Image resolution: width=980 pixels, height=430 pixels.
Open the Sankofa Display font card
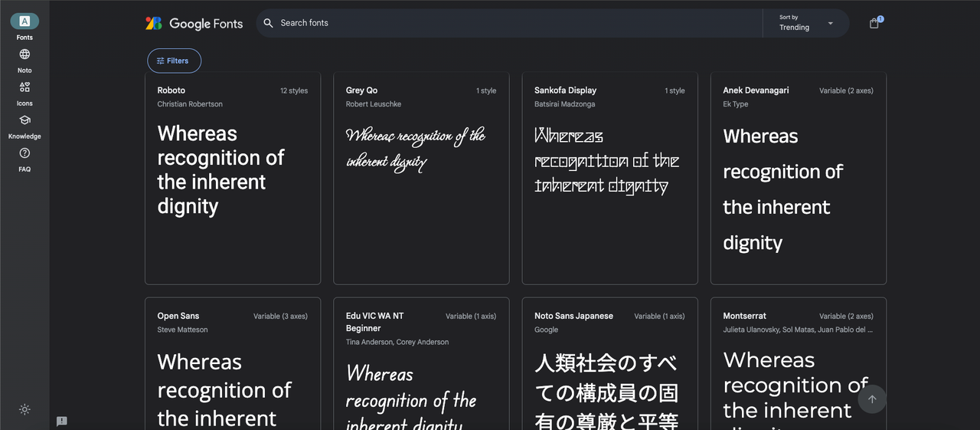[609, 179]
